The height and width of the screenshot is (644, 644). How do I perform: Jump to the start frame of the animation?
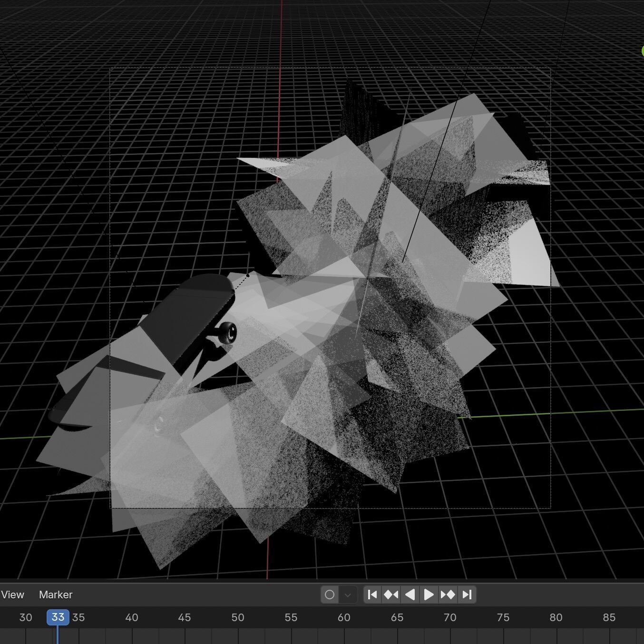pos(372,595)
